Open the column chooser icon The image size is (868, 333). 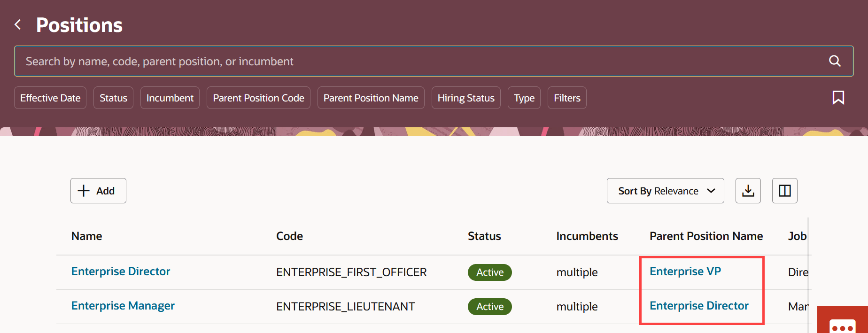(x=784, y=191)
